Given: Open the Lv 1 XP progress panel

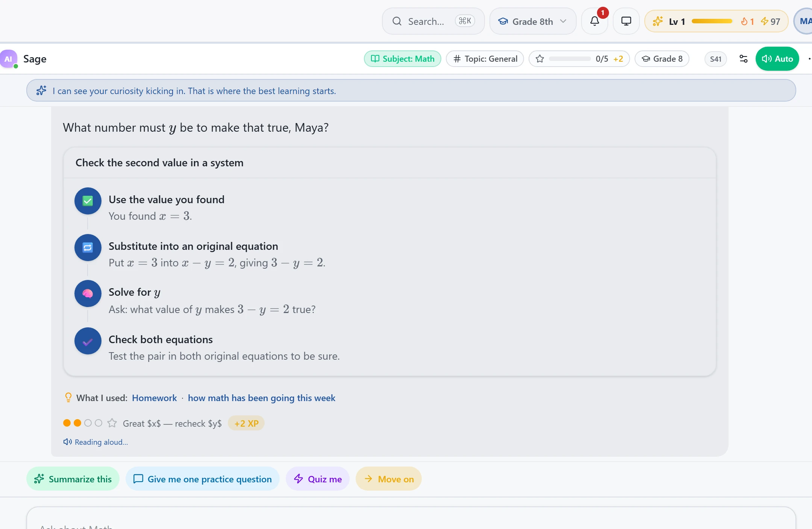Looking at the screenshot, I should point(716,21).
